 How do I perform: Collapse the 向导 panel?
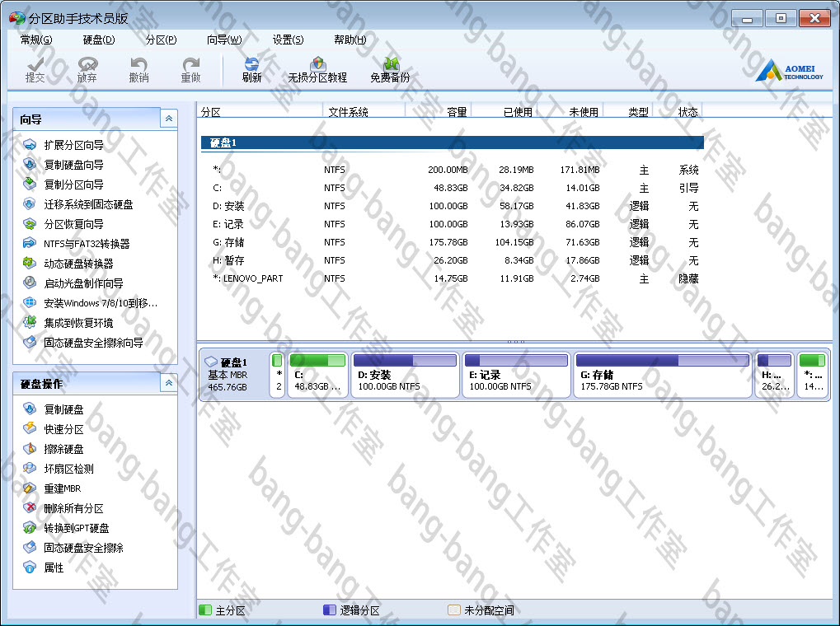169,119
